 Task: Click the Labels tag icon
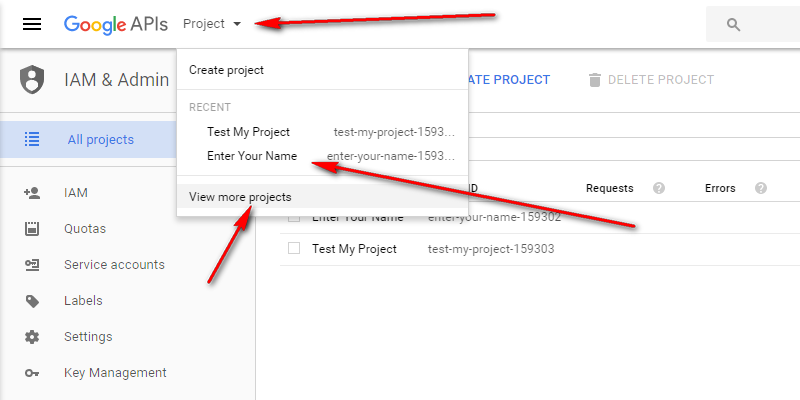coord(32,301)
